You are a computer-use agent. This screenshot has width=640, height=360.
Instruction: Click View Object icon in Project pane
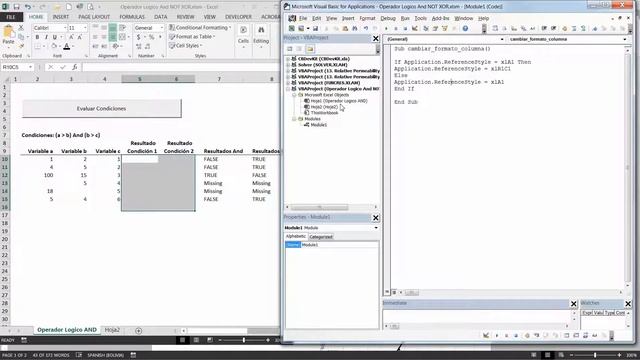tap(299, 49)
